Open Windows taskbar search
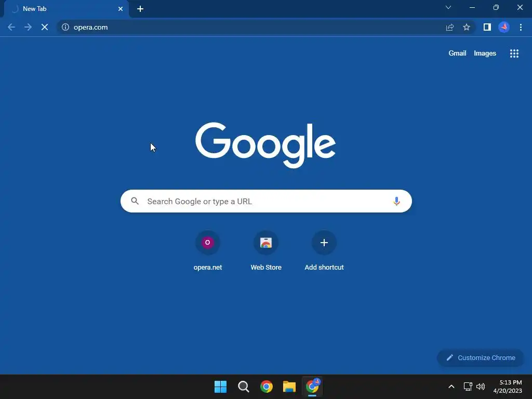 (x=244, y=387)
